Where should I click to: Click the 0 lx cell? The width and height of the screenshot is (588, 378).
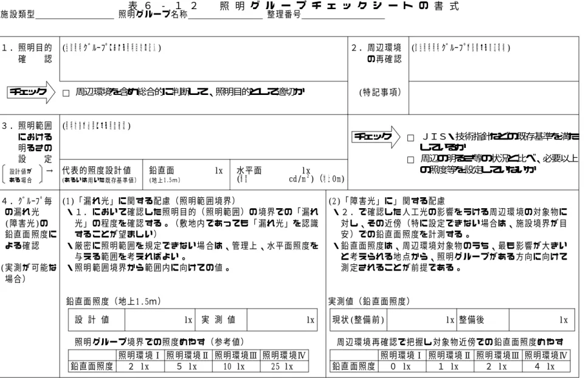[401, 366]
